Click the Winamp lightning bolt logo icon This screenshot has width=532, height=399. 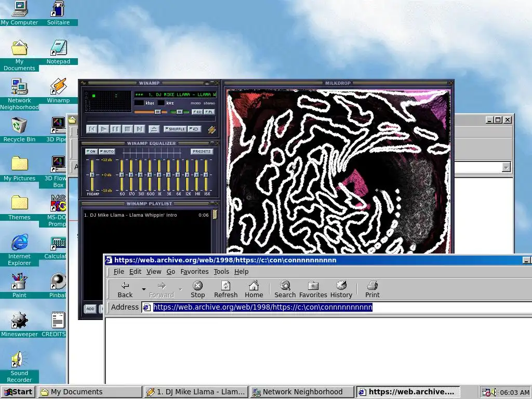click(x=212, y=129)
